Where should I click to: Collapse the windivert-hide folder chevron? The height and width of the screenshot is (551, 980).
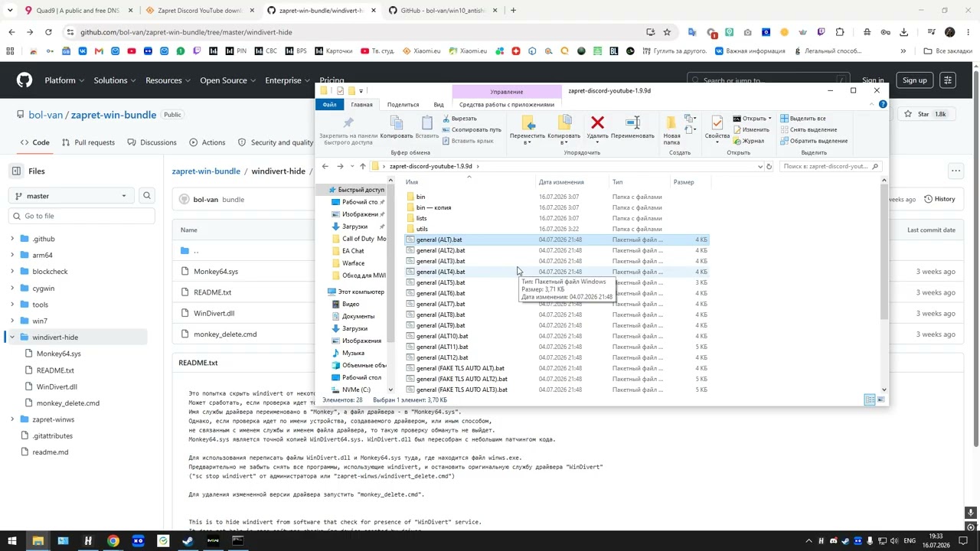pyautogui.click(x=12, y=337)
